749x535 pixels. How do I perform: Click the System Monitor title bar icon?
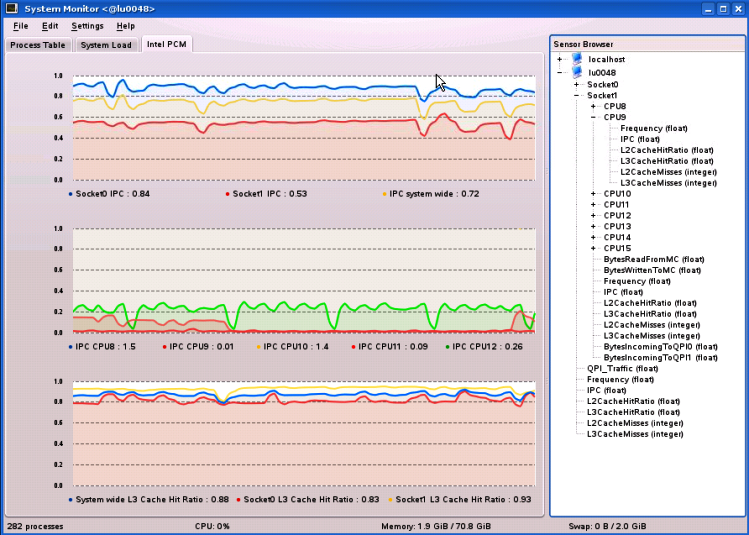11,9
